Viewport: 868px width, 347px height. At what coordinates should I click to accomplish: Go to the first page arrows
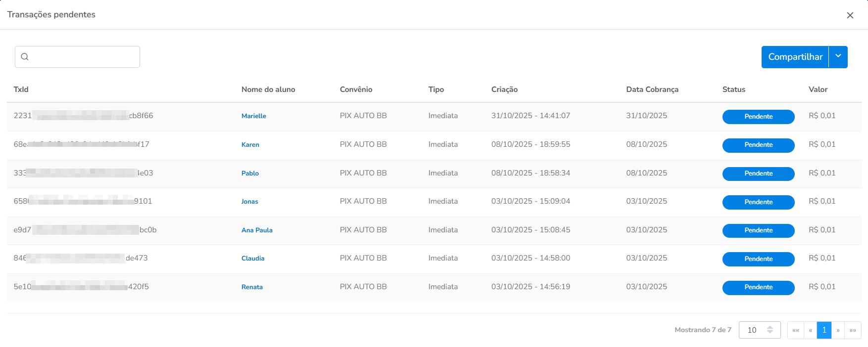click(795, 330)
